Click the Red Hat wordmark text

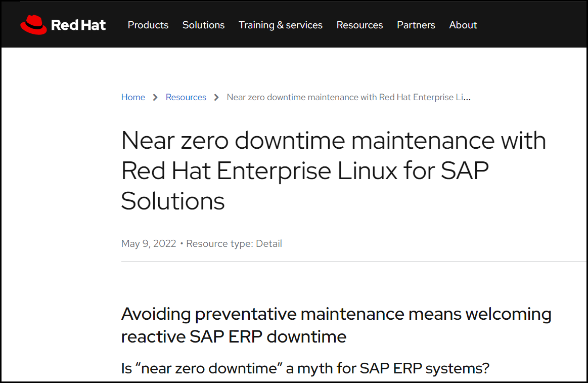78,25
